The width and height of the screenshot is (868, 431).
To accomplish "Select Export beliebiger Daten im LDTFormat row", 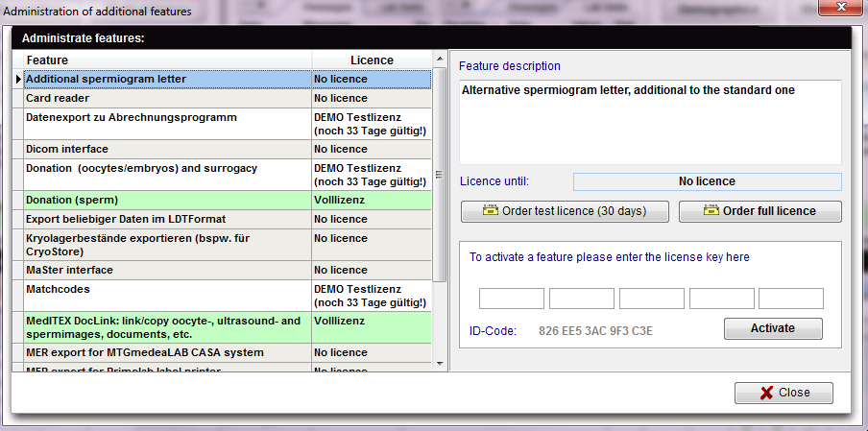I will 227,219.
